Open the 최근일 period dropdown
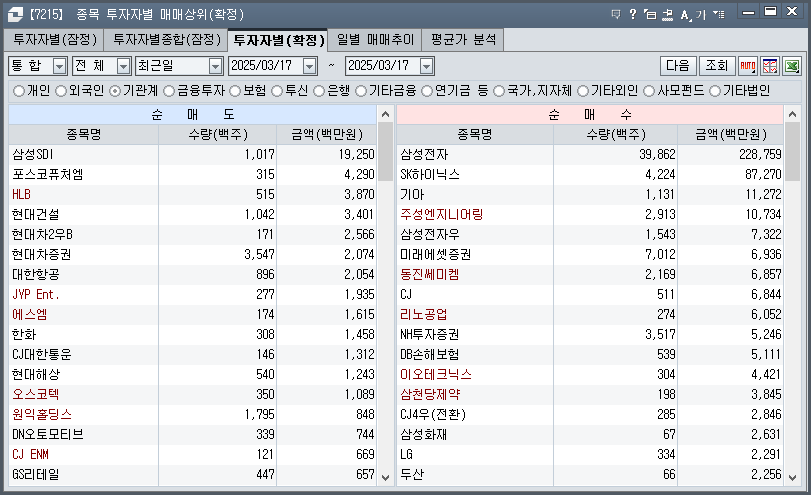The width and height of the screenshot is (811, 495). (216, 66)
